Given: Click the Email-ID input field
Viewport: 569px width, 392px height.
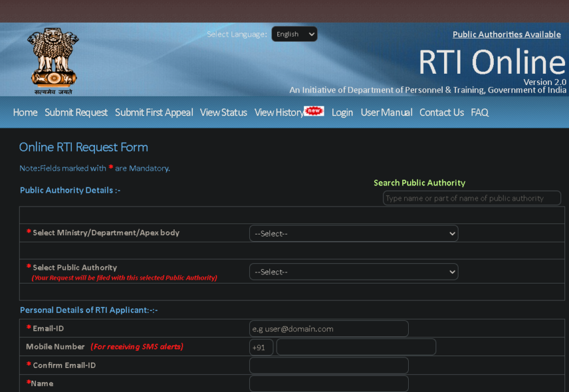Looking at the screenshot, I should [329, 329].
